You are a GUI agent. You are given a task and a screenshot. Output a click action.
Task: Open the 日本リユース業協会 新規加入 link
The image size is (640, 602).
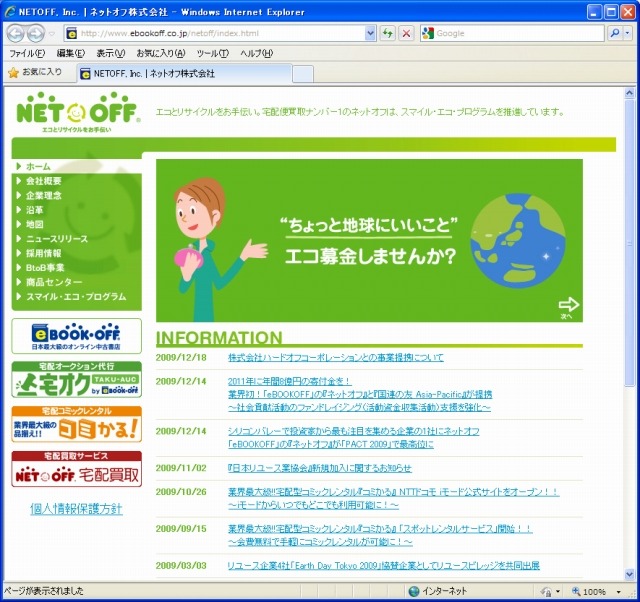pos(320,468)
